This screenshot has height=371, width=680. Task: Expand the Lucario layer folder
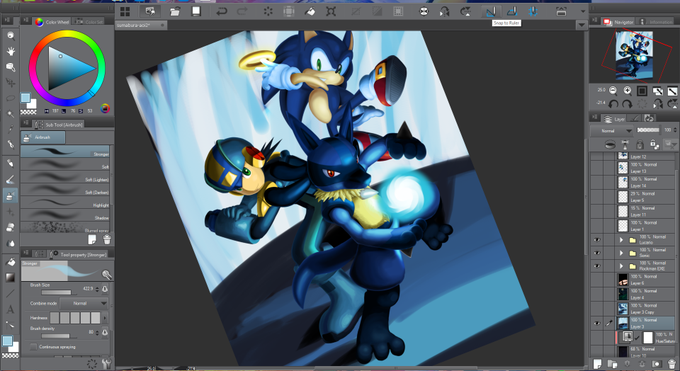(x=621, y=240)
